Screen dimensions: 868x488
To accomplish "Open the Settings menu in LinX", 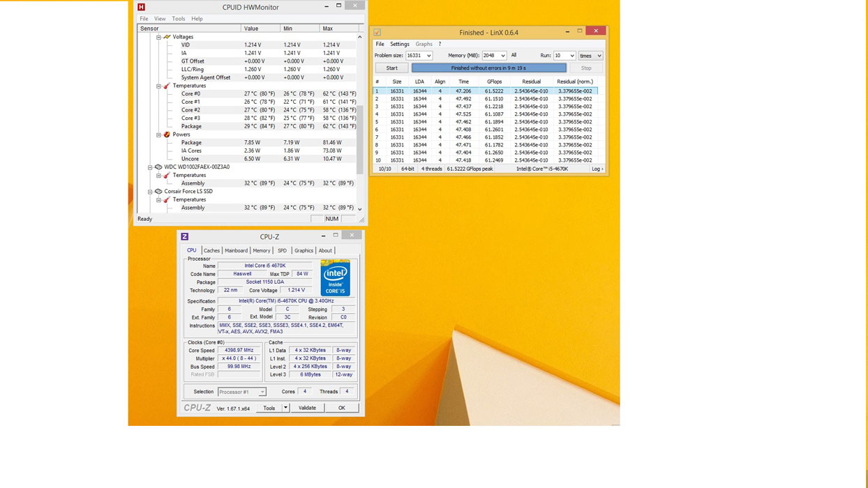I will [400, 44].
